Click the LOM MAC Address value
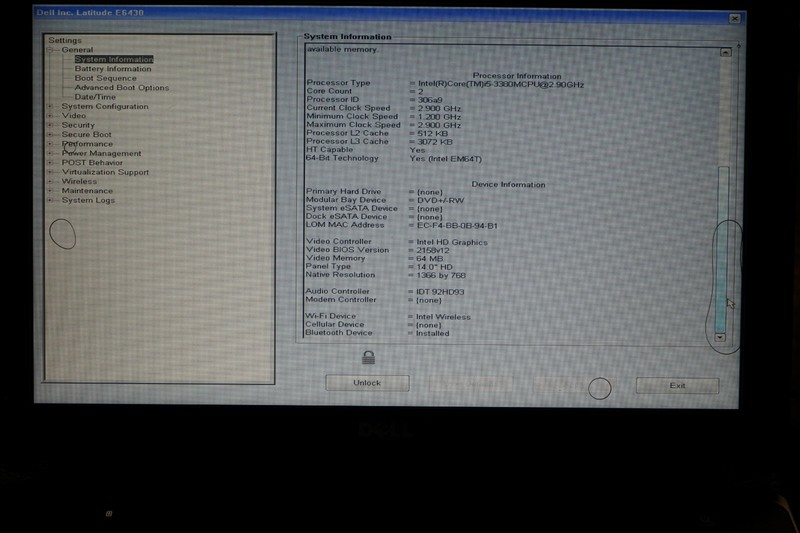Image resolution: width=800 pixels, height=533 pixels. [x=457, y=225]
